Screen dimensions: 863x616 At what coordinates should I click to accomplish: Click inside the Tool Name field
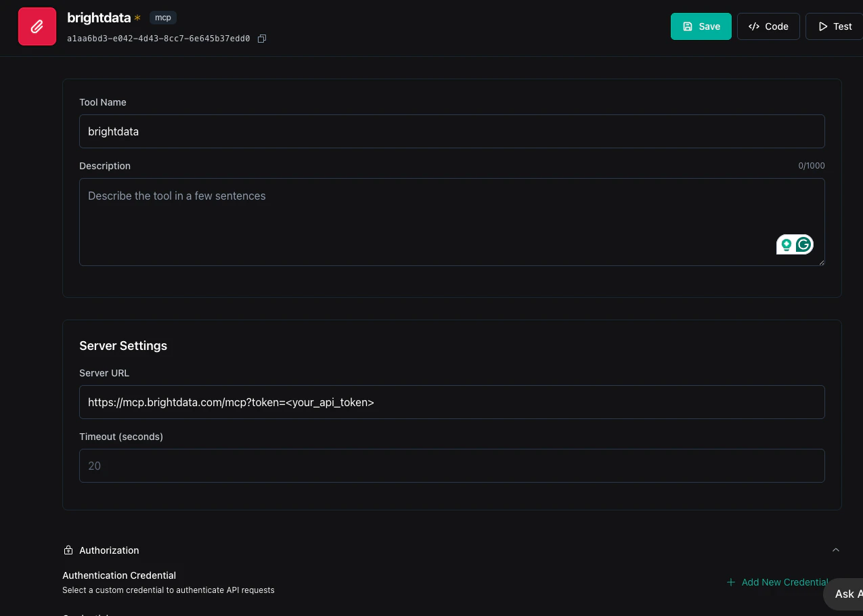point(452,131)
